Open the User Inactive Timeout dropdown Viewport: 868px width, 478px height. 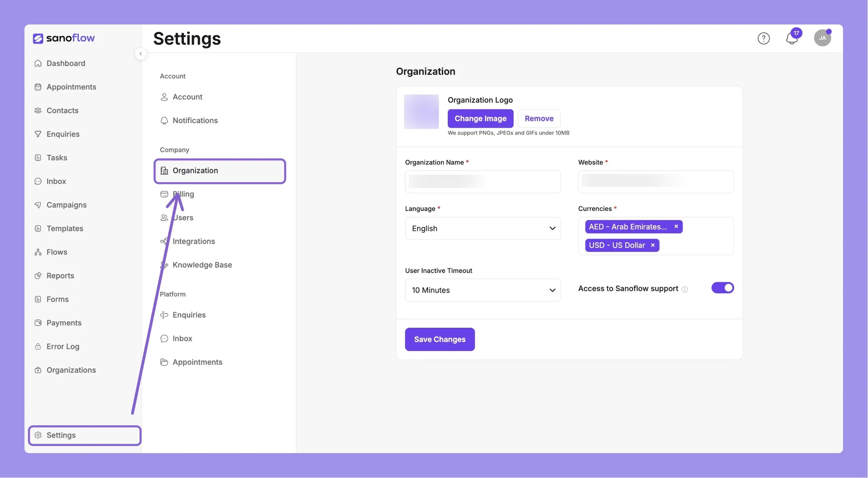(x=483, y=290)
